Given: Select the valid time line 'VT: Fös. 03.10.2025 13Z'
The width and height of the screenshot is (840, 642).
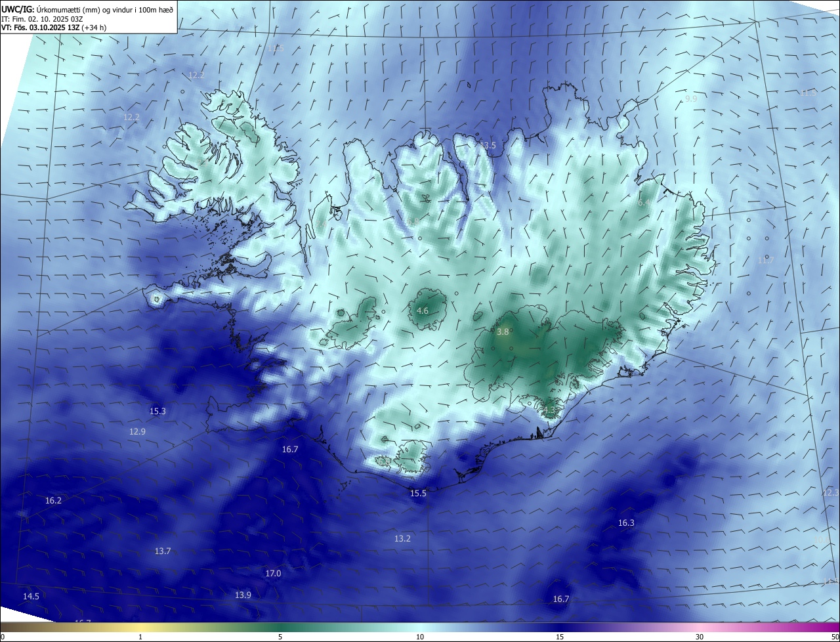Looking at the screenshot, I should (41, 28).
